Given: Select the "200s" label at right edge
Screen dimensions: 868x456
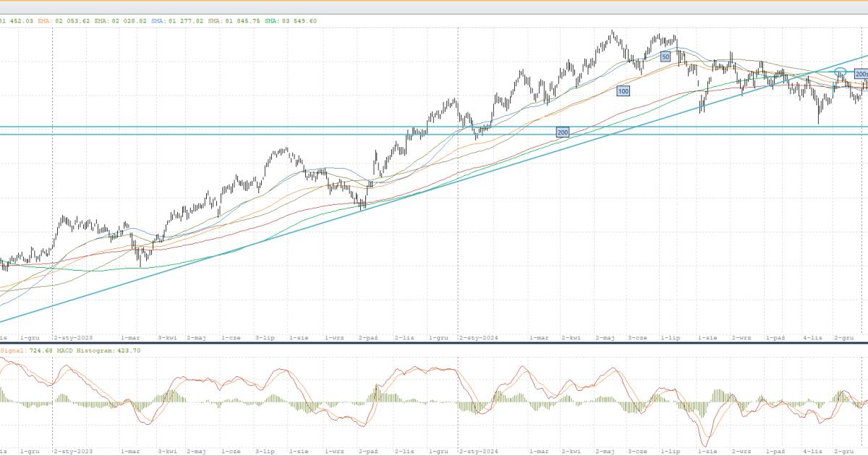Looking at the screenshot, I should click(x=861, y=74).
